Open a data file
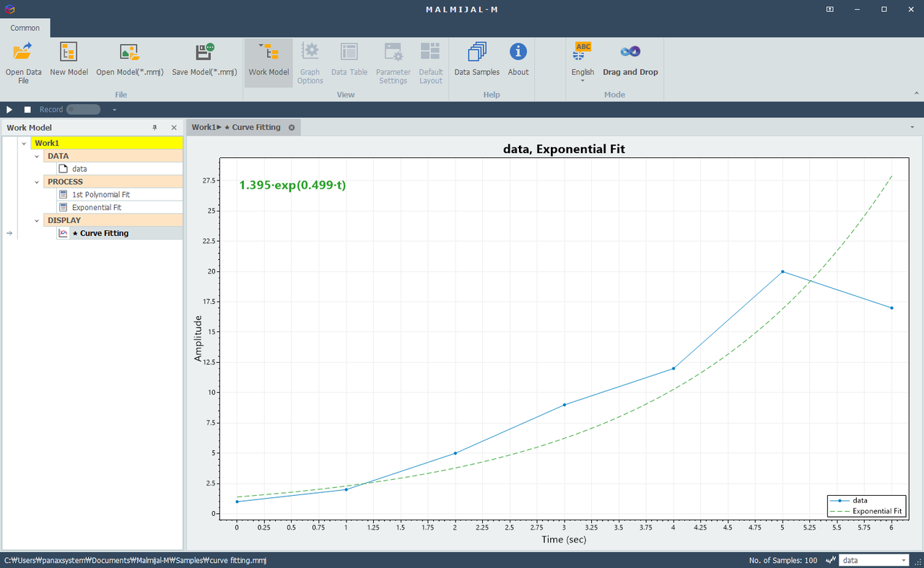 23,62
